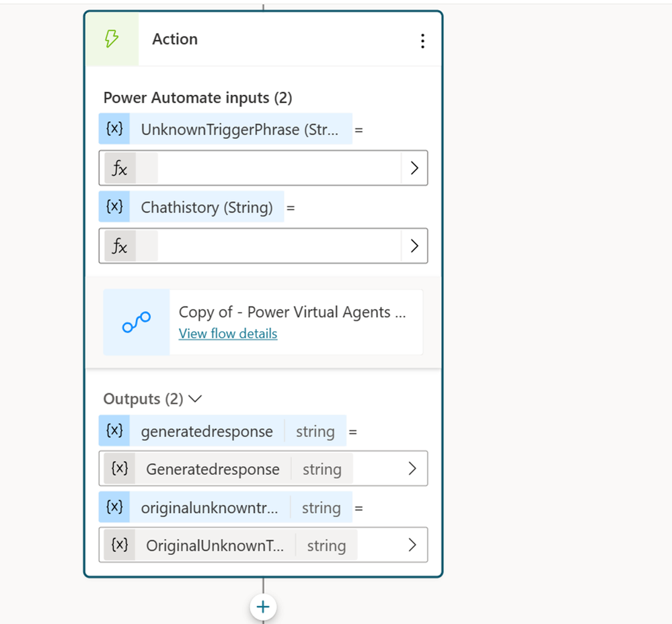The width and height of the screenshot is (672, 624).
Task: Click the Power Automate flow icon
Action: pos(137,322)
